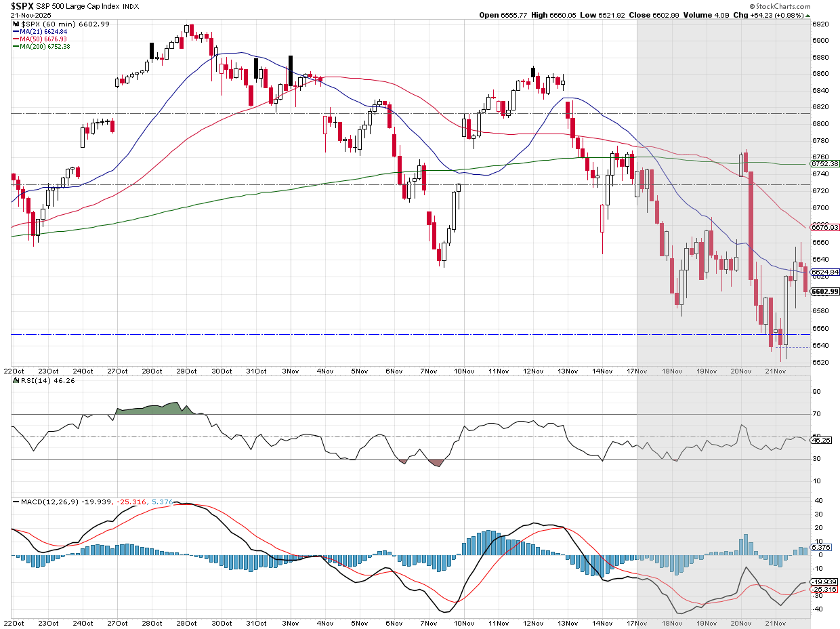Click the 6602.99 last-price tag on the price axis

click(825, 291)
